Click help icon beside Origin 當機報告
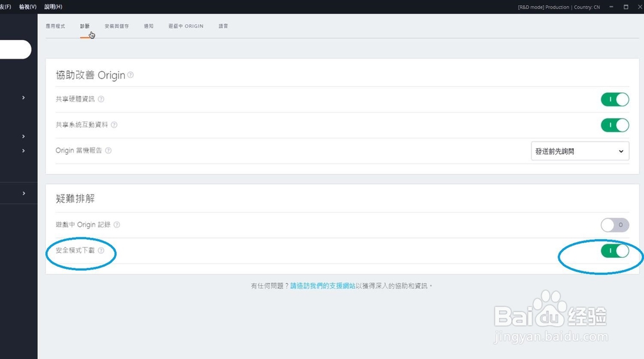Image resolution: width=644 pixels, height=359 pixels. click(108, 151)
